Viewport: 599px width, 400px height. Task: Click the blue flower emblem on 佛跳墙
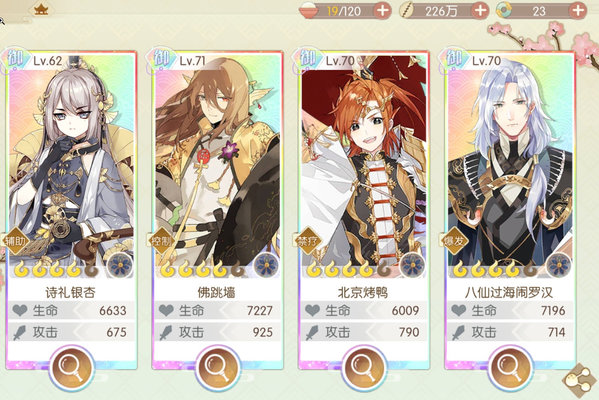[267, 265]
